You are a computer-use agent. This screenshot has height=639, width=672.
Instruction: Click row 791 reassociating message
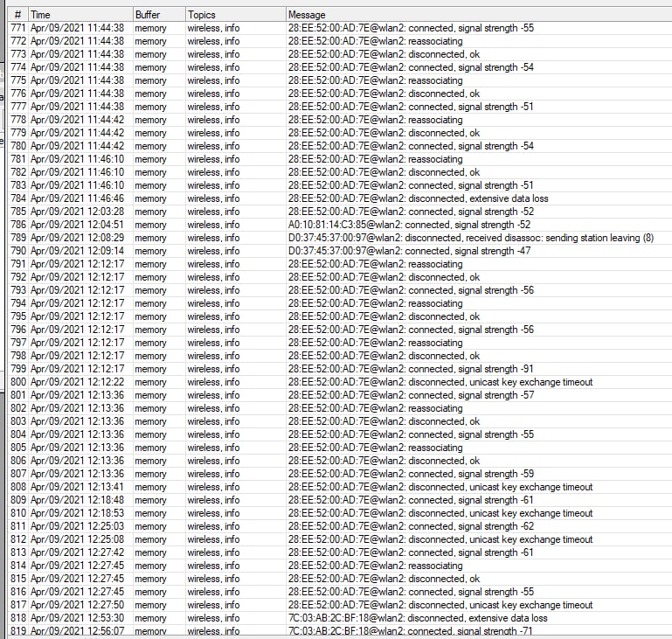(x=376, y=264)
